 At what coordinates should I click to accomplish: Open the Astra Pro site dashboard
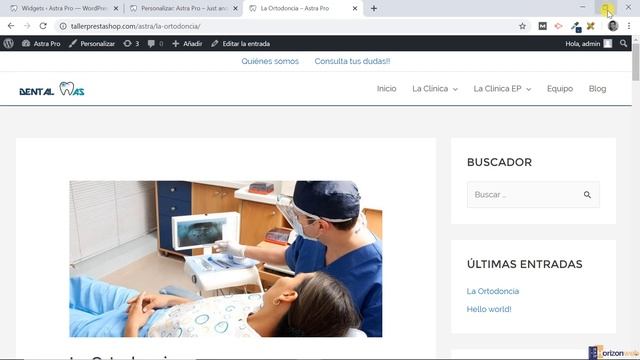click(x=41, y=44)
